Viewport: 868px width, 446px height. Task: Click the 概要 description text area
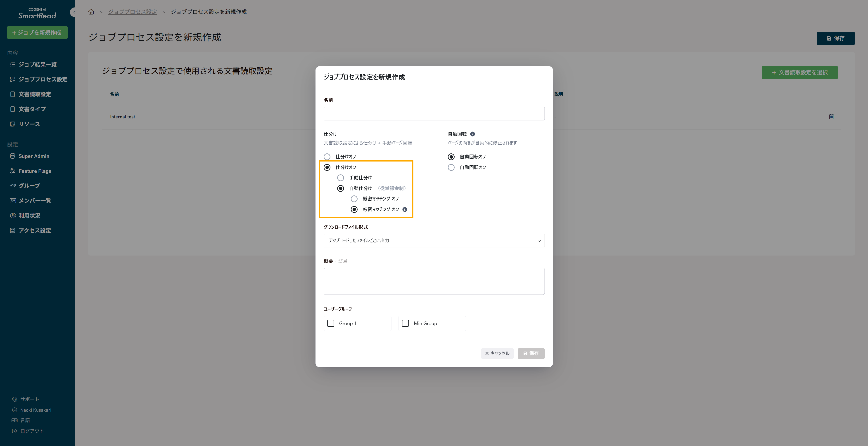(x=434, y=281)
